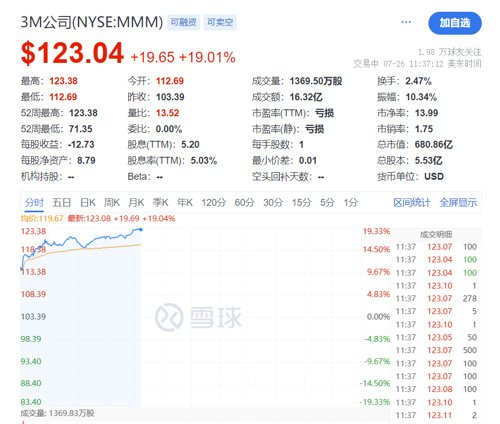Screen dimensions: 500x424
Task: Click the 振幅 value 10.34%
Action: pyautogui.click(x=421, y=97)
